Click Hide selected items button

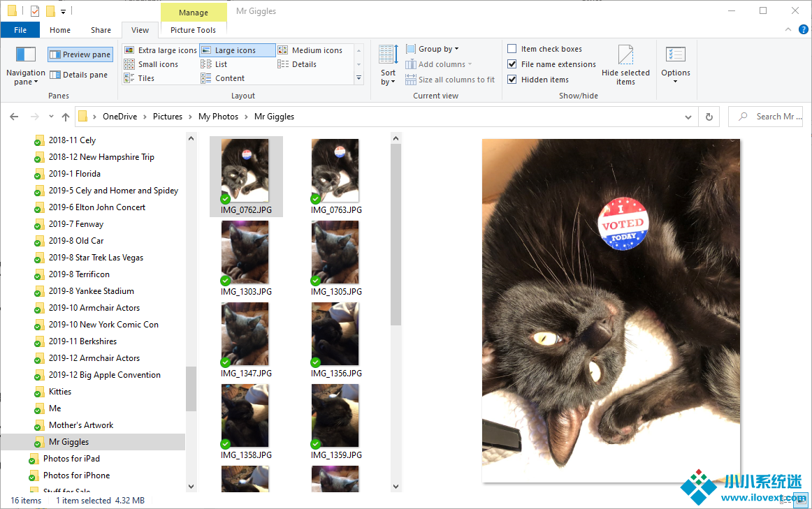coord(625,66)
